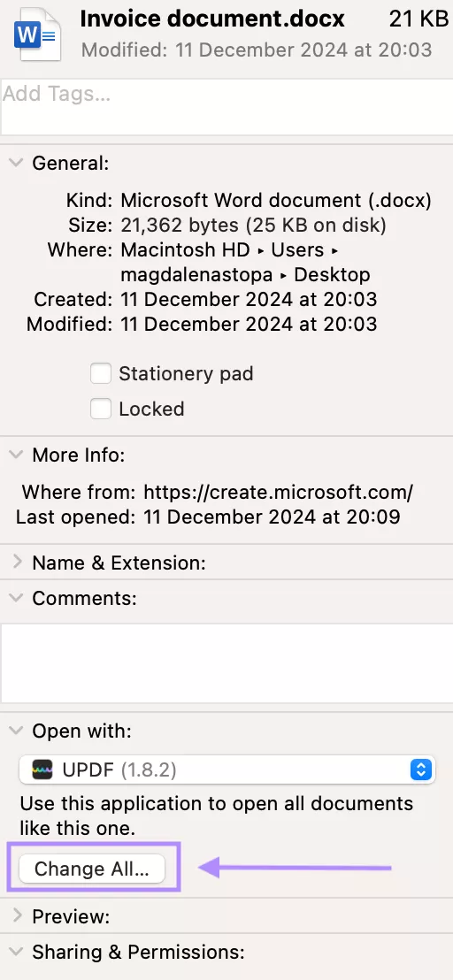Image resolution: width=453 pixels, height=980 pixels.
Task: Click in the Add Tags field
Action: (226, 107)
